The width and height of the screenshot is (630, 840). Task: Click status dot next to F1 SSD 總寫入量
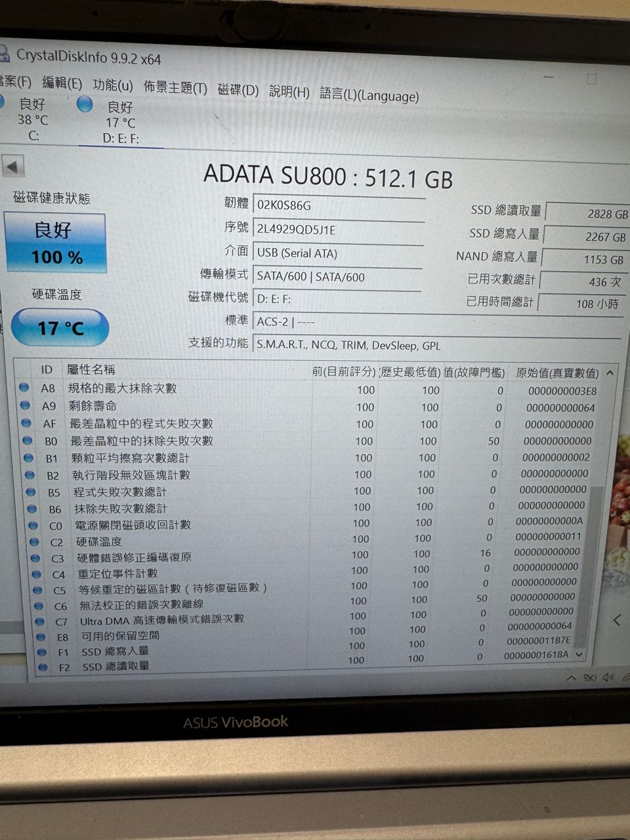point(42,652)
